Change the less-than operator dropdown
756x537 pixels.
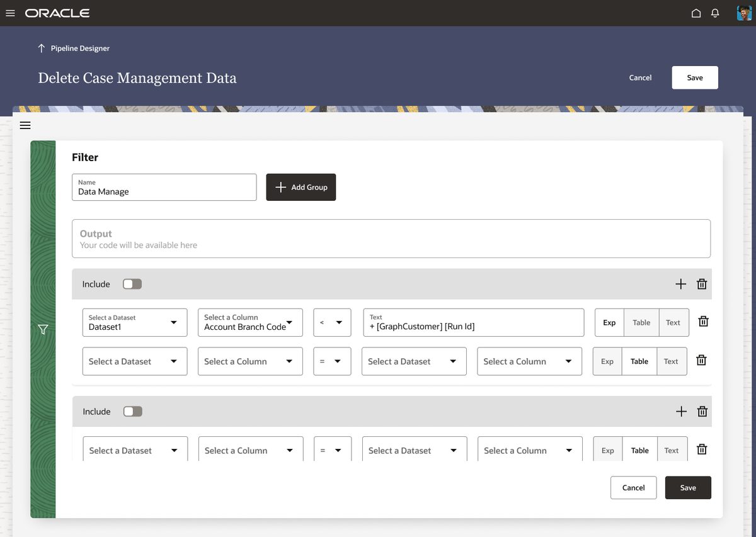332,322
